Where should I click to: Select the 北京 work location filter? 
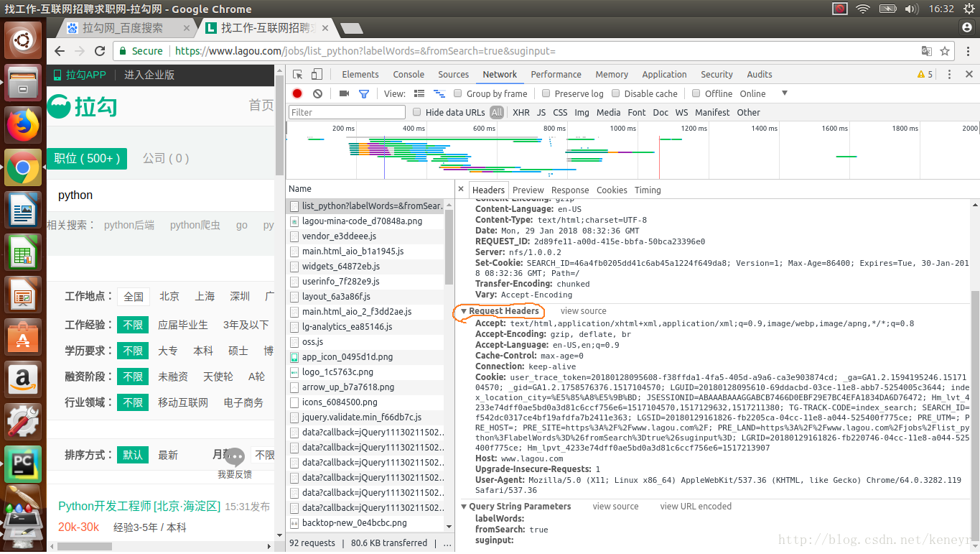pyautogui.click(x=169, y=296)
